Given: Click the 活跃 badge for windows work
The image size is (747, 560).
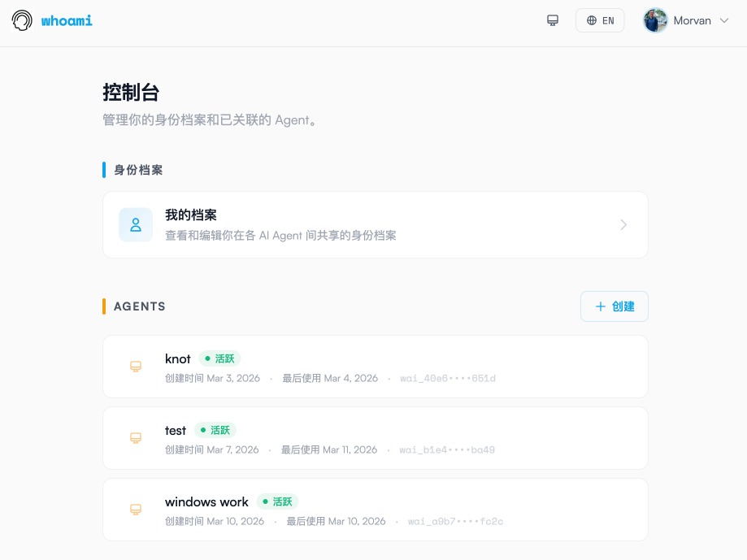Looking at the screenshot, I should point(279,501).
